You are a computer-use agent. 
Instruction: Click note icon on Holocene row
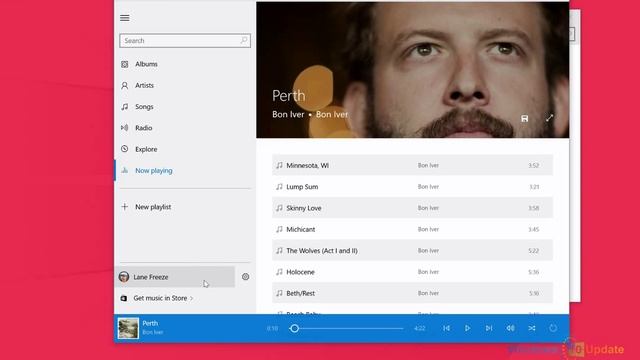tap(279, 271)
